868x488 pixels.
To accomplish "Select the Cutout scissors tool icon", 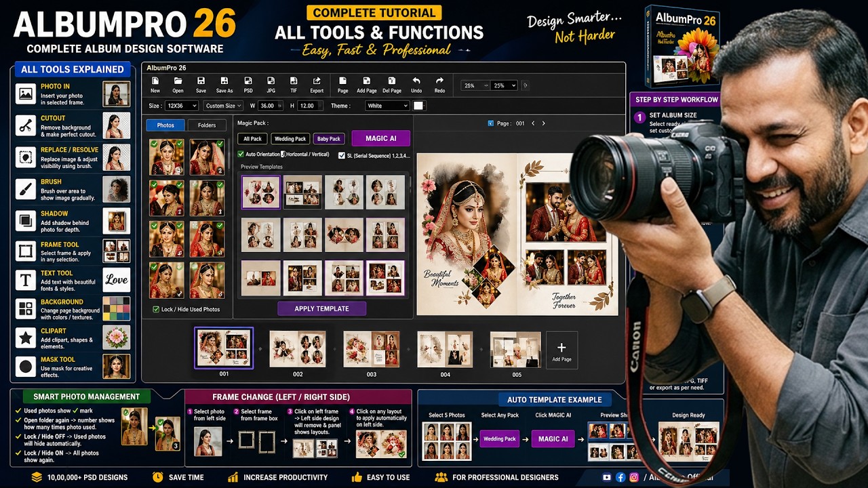I will [x=26, y=125].
